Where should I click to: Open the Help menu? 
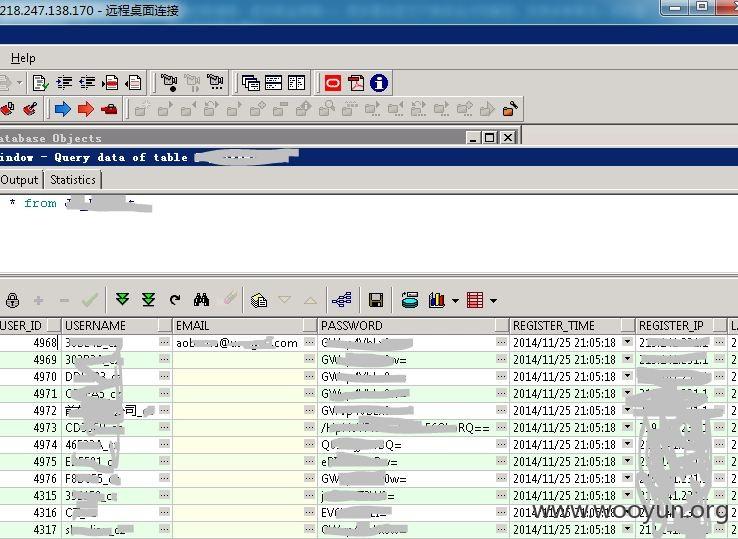(23, 58)
